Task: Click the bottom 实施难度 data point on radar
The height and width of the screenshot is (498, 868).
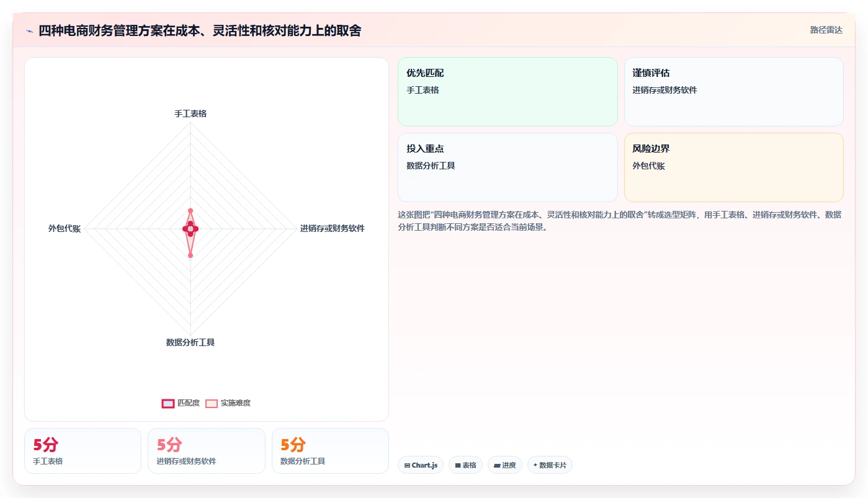Action: point(190,256)
